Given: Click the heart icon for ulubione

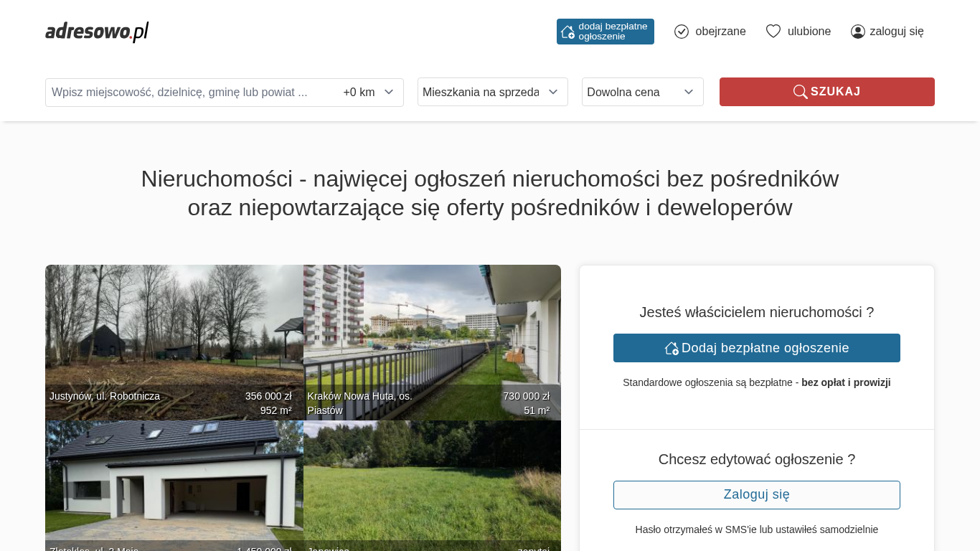Looking at the screenshot, I should [x=773, y=32].
